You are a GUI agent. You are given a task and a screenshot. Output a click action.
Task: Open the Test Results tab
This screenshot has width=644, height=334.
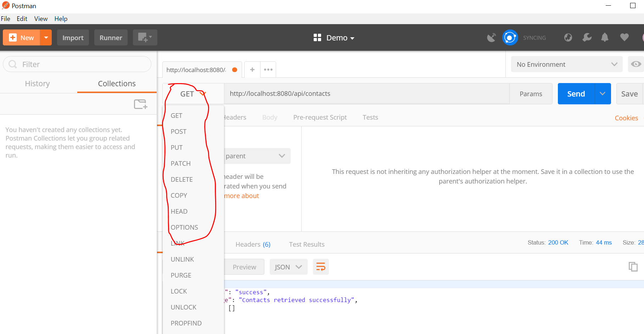307,245
